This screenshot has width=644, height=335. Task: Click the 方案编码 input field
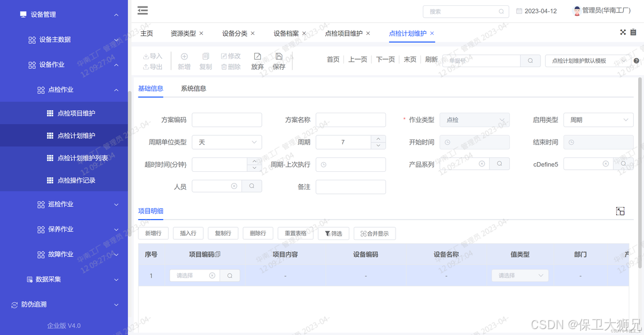point(227,120)
